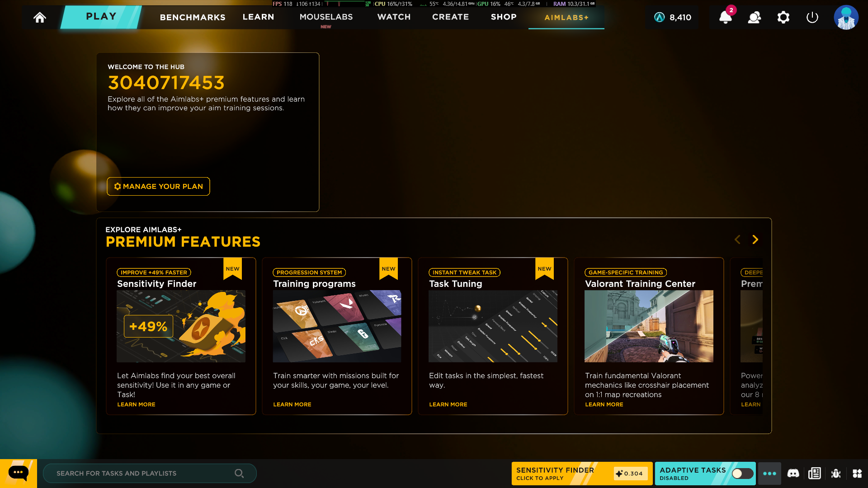Toggle Adaptive Tasks switch

pyautogui.click(x=742, y=473)
